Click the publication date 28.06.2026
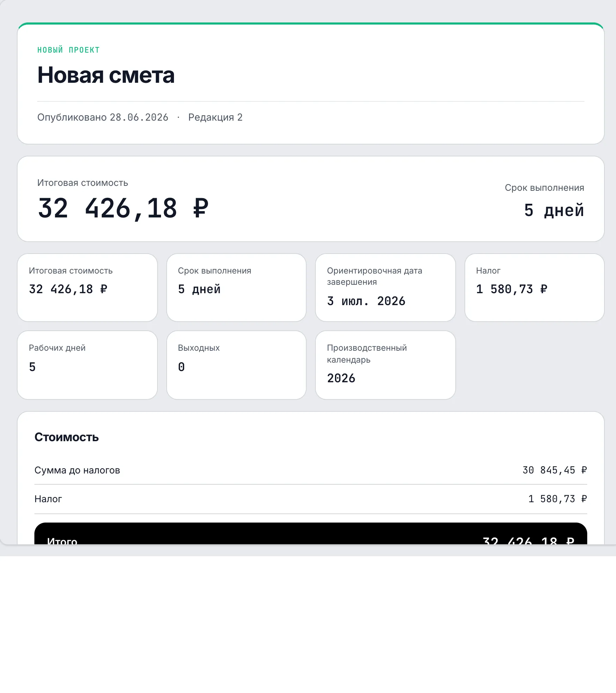Viewport: 616px width, 693px height. (139, 117)
